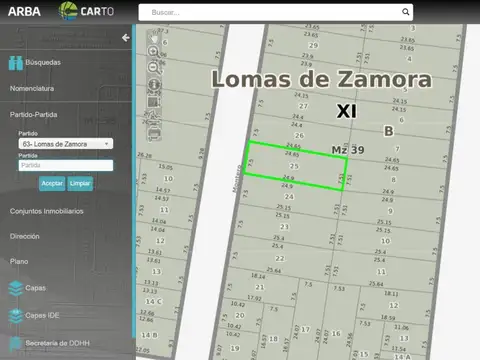Click parcel 22 on the map
This screenshot has width=480, height=360.
click(x=280, y=258)
